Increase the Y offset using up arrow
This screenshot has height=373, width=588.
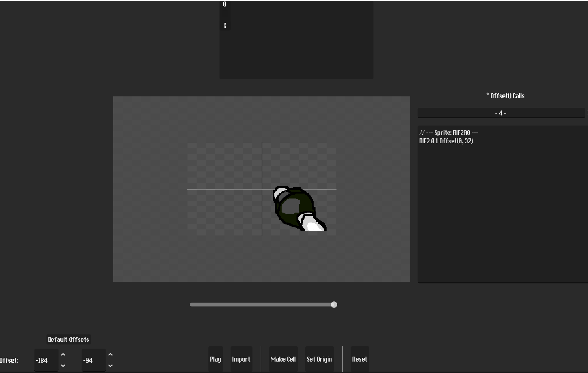tap(111, 355)
